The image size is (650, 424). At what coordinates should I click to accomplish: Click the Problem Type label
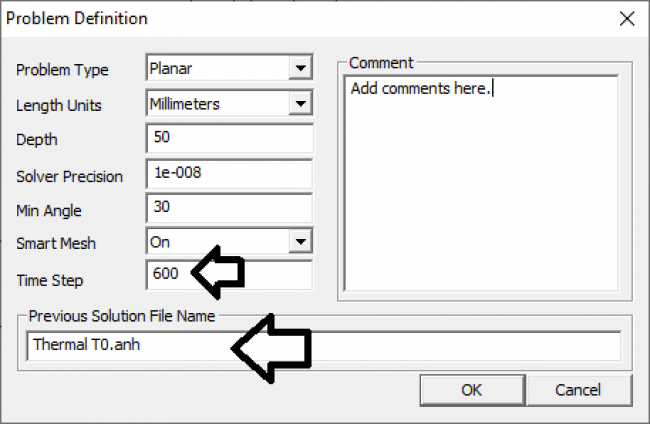pos(62,70)
